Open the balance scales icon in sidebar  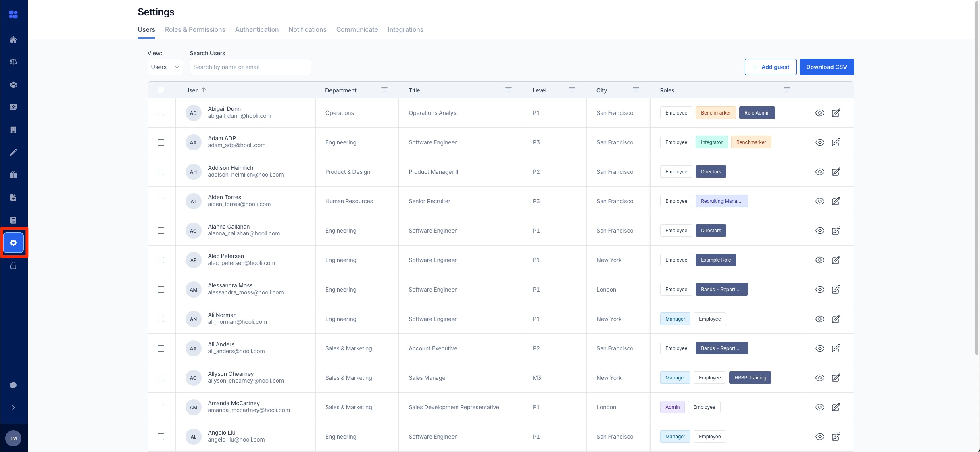tap(13, 62)
